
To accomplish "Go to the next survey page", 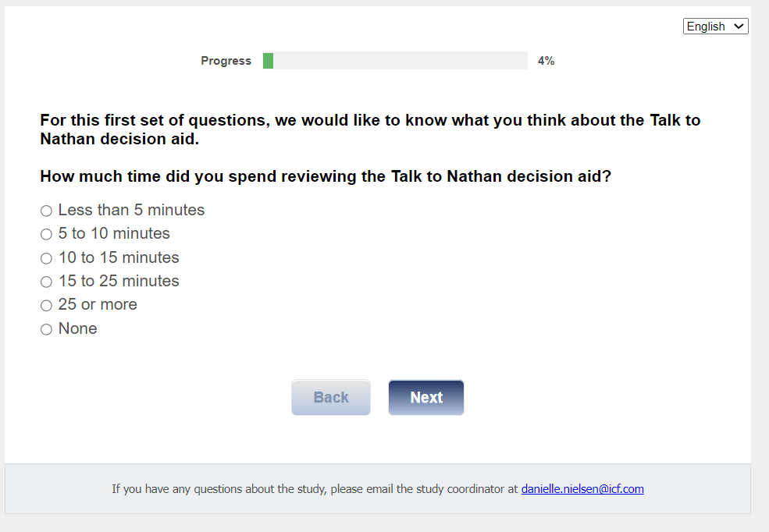I will tap(425, 398).
